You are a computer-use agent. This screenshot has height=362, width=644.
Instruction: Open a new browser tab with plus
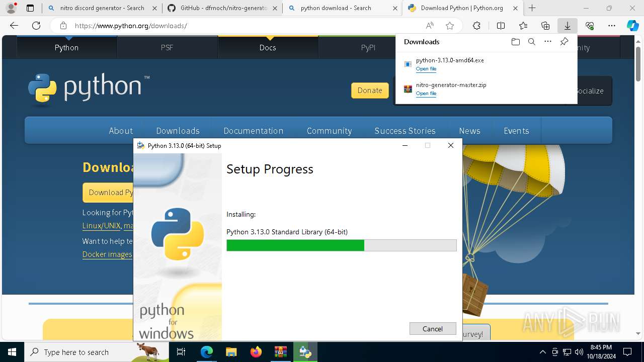pos(532,8)
